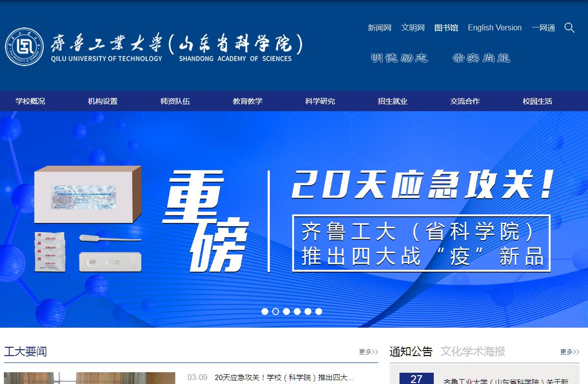
Task: Select the 通知公告 tab
Action: [x=411, y=352]
